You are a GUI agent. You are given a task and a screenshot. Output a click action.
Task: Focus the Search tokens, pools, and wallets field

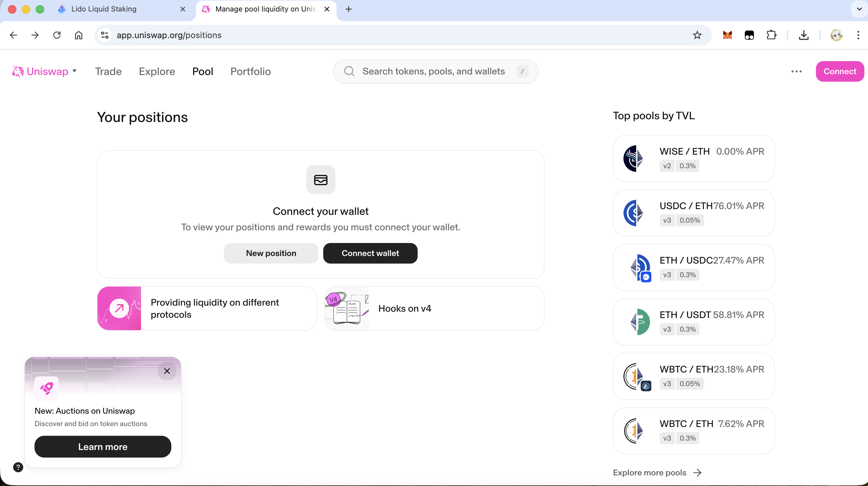click(x=433, y=71)
